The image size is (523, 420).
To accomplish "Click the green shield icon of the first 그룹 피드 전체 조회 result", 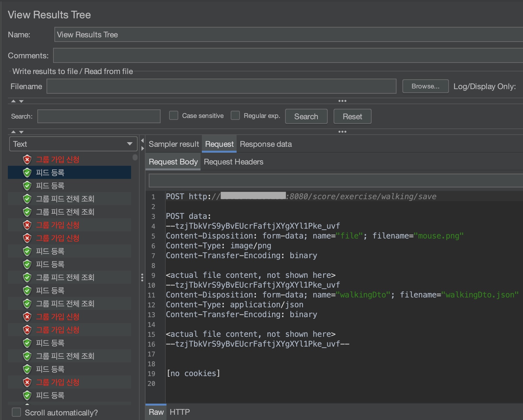I will pyautogui.click(x=27, y=199).
